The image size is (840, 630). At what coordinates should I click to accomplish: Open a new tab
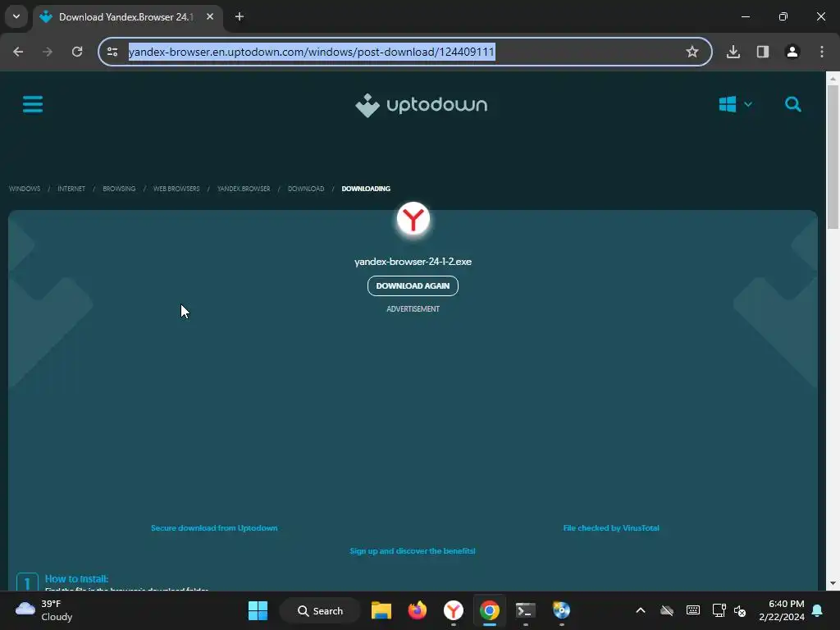pos(240,16)
